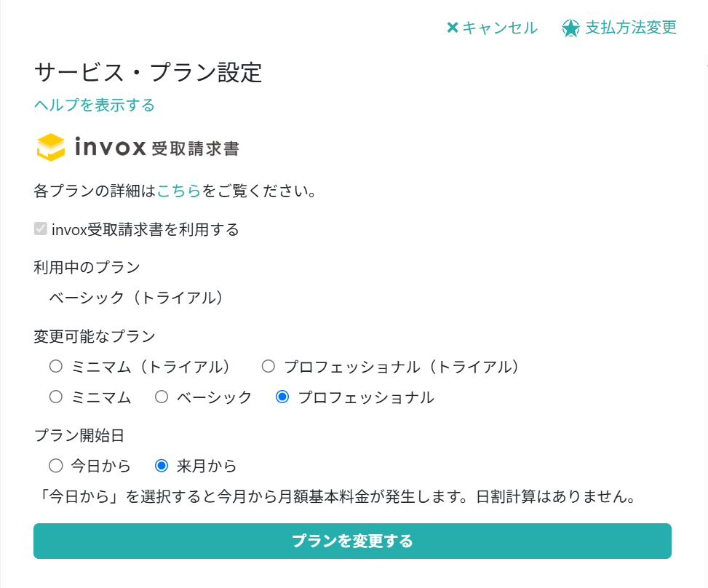
Task: Choose the ミニマム plan radio
Action: point(56,397)
